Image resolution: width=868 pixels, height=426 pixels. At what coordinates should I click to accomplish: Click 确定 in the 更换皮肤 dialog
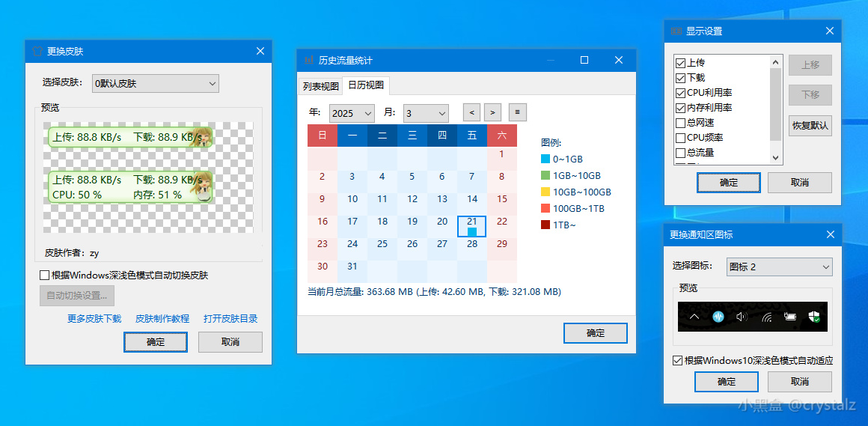(156, 342)
